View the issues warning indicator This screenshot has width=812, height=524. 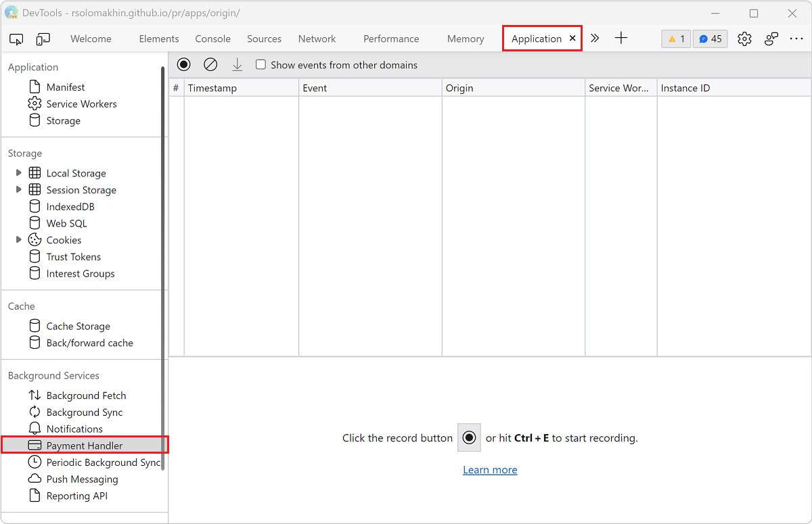pos(675,39)
